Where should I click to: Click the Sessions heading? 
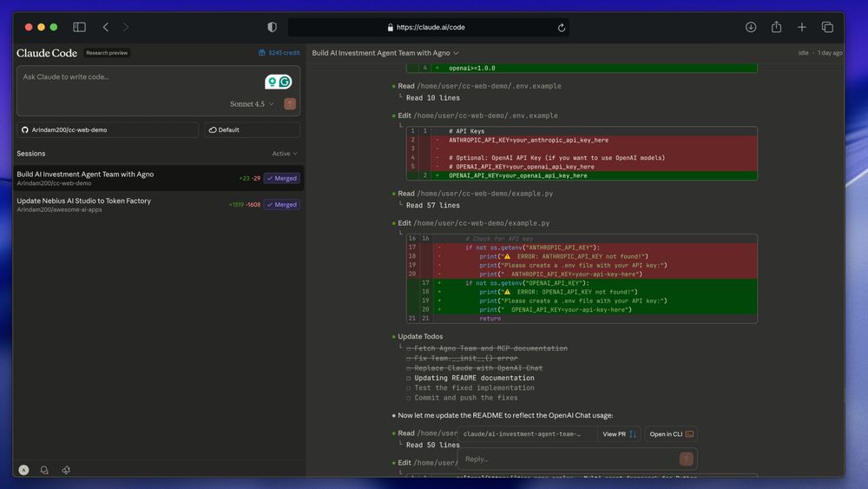pyautogui.click(x=31, y=154)
